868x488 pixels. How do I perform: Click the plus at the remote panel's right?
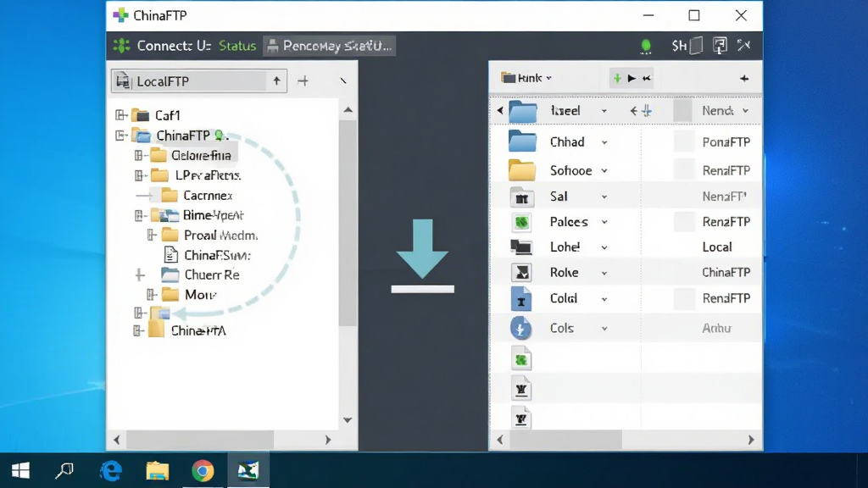point(744,79)
